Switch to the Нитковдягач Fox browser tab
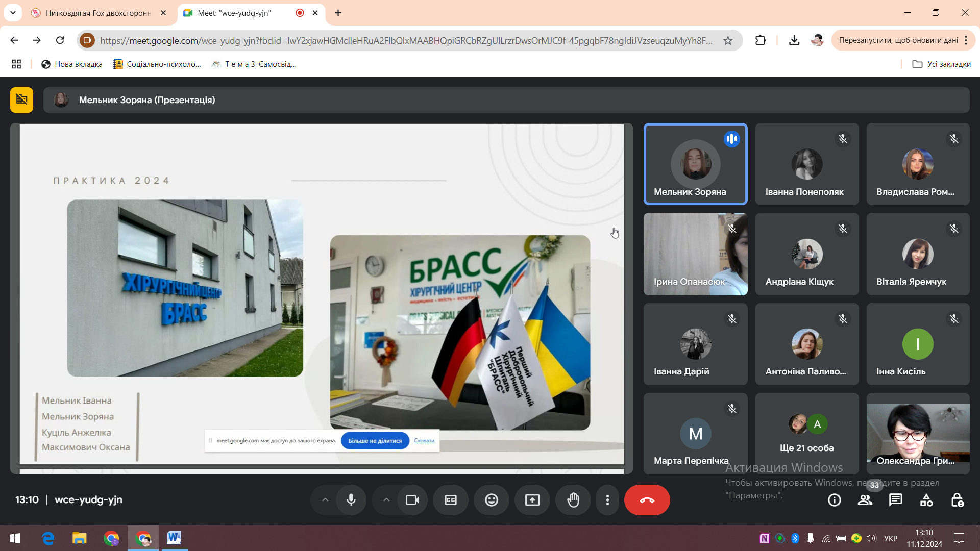This screenshot has height=551, width=980. point(98,13)
